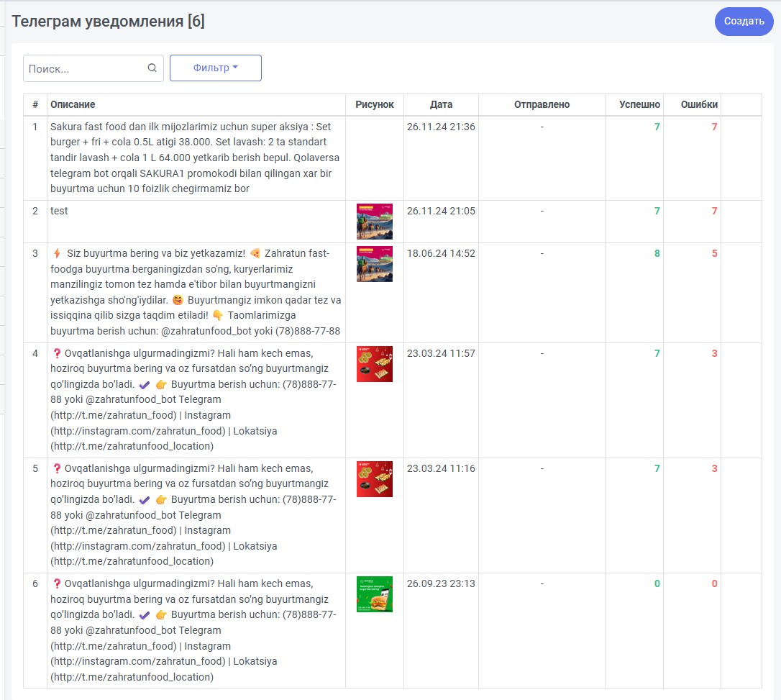Viewport: 781px width, 700px height.
Task: Click the purple checkmark emoji in row 4
Action: tap(145, 385)
